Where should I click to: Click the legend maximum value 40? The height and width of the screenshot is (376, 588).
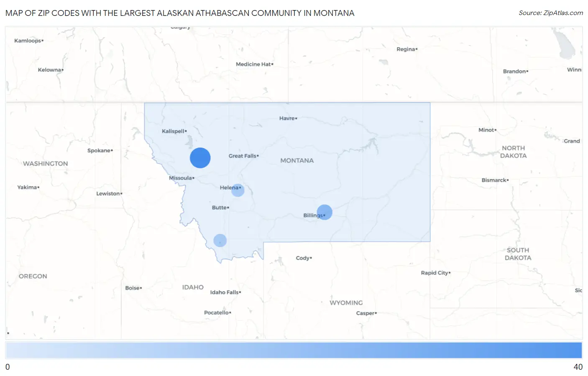[x=578, y=367]
